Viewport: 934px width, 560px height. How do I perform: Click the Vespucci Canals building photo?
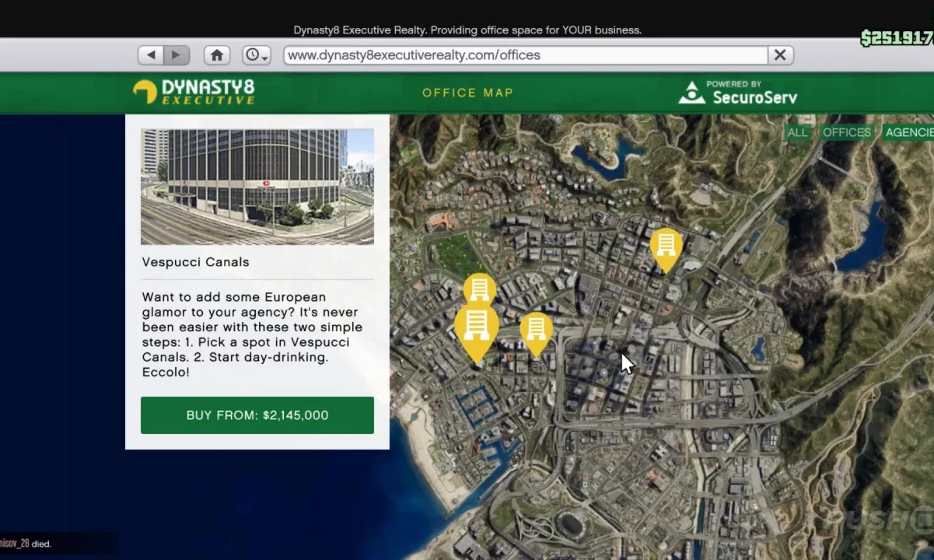pos(257,187)
